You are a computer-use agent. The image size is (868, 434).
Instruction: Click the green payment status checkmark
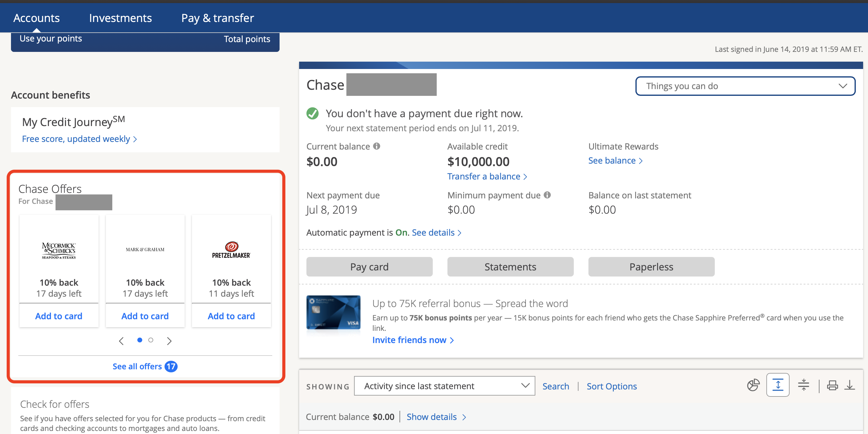312,114
